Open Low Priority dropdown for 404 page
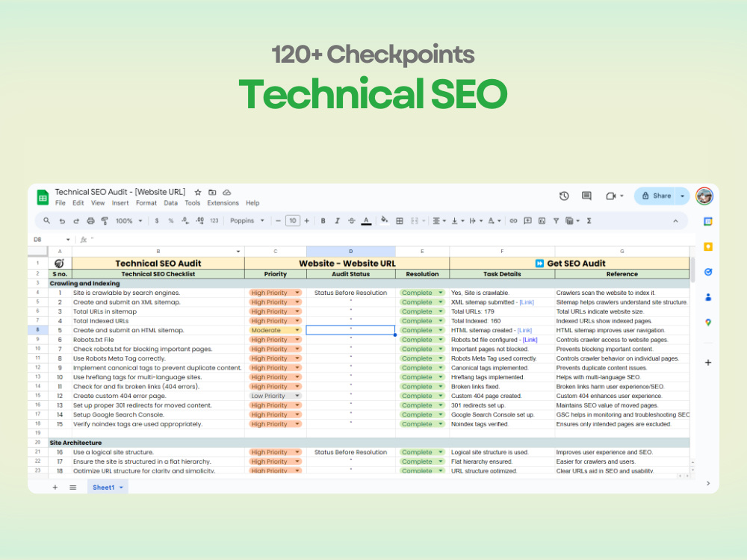Image resolution: width=747 pixels, height=560 pixels. [297, 396]
